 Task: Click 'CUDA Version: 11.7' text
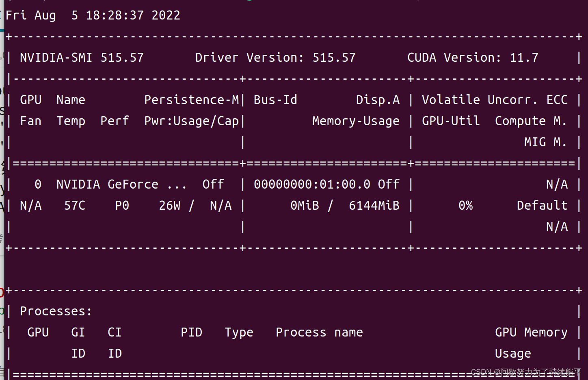tap(473, 58)
